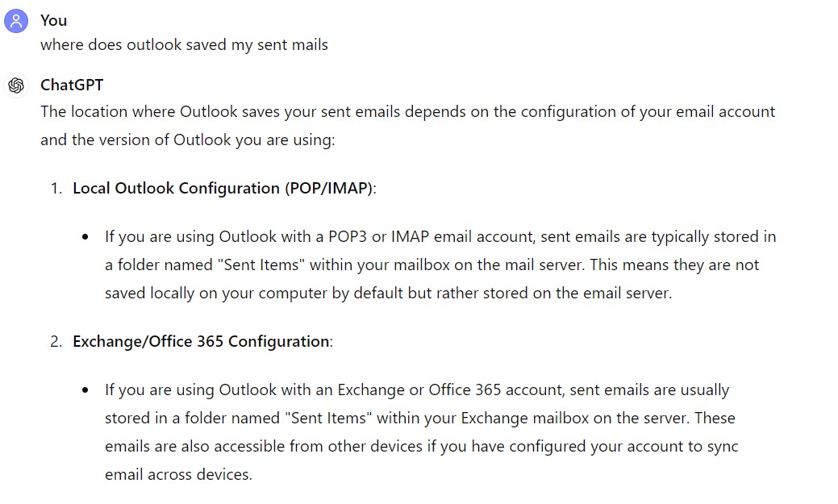Click the line "and the version of Outlook you are using"
This screenshot has height=504, width=838.
186,140
